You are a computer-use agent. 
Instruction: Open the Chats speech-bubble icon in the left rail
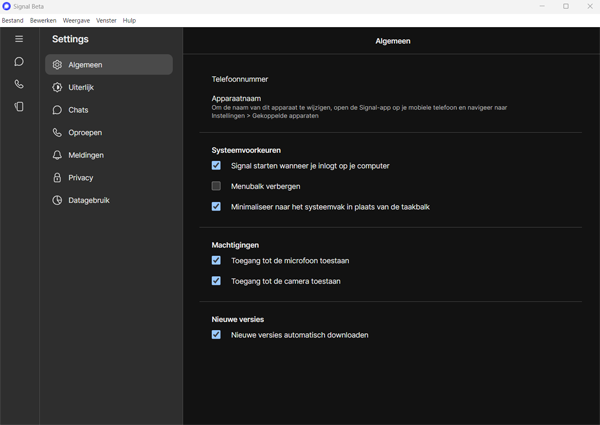pos(19,62)
